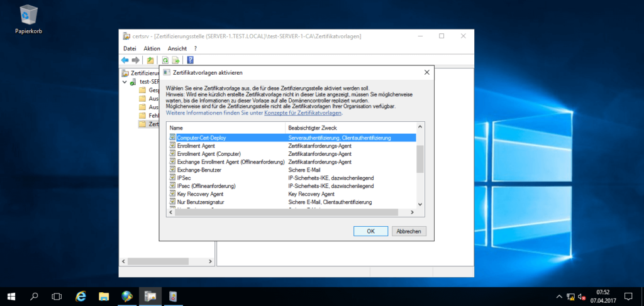Click the taskbar clock showing 07:52
Viewport: 644px width, 306px height.
[x=602, y=296]
